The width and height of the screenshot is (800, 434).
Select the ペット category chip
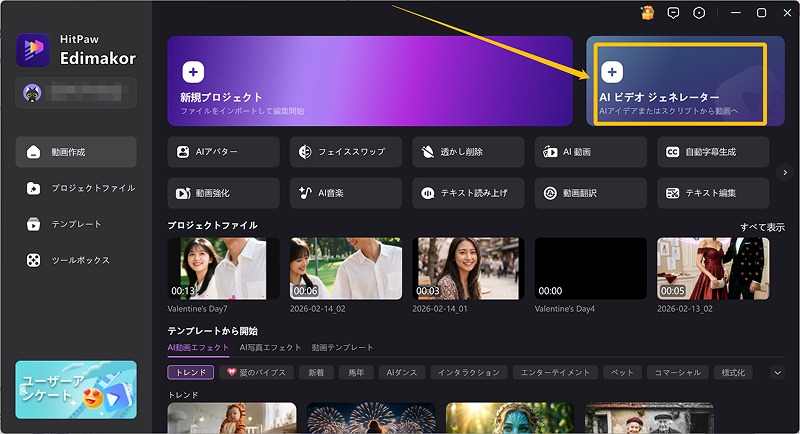click(x=622, y=373)
